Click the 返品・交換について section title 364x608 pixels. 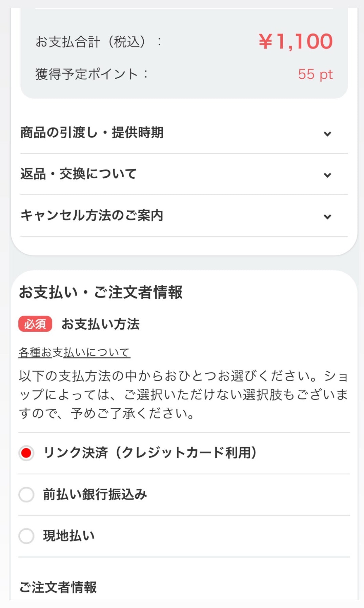[78, 174]
